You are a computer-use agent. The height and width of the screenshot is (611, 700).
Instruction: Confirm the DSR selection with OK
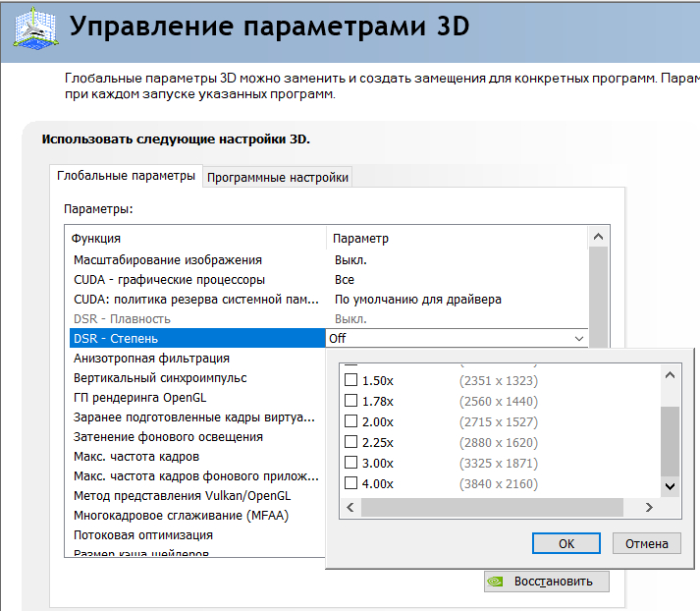[x=566, y=543]
